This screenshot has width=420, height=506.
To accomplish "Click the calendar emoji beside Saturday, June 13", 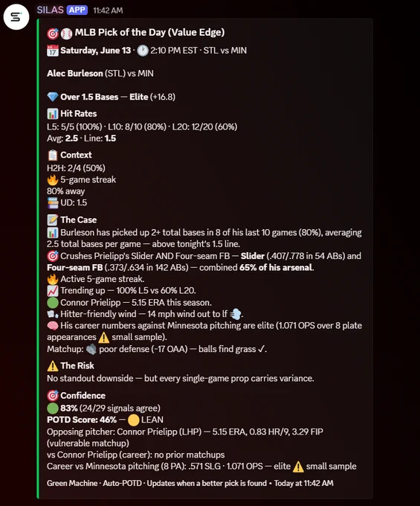I will (53, 51).
